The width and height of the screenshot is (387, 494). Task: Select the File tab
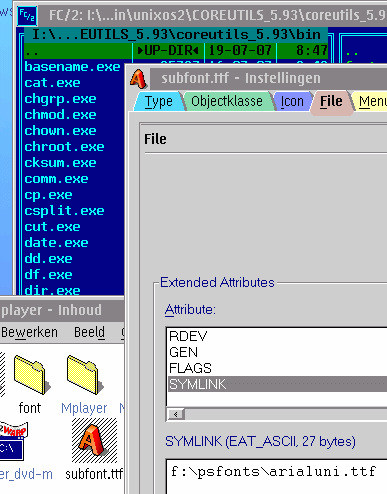click(x=331, y=103)
